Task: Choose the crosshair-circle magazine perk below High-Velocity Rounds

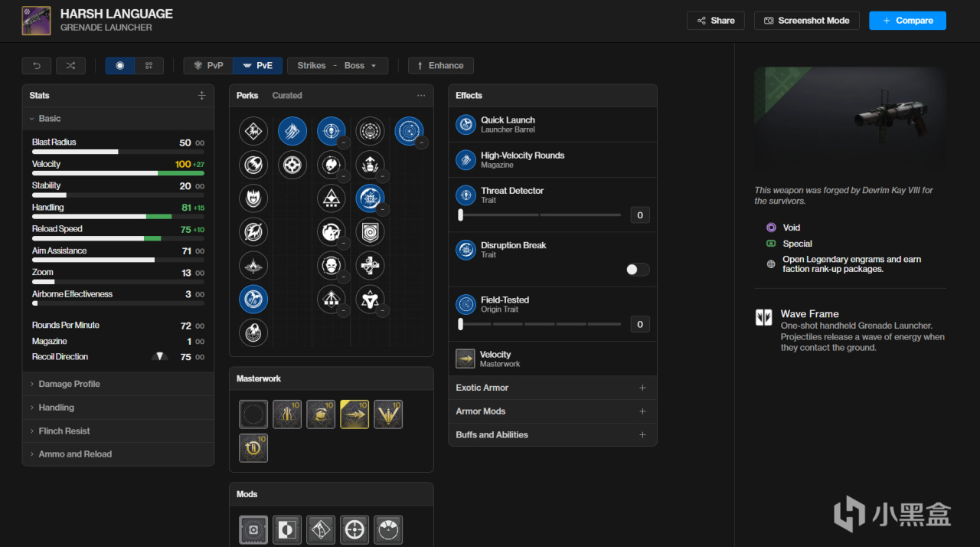Action: (x=292, y=165)
